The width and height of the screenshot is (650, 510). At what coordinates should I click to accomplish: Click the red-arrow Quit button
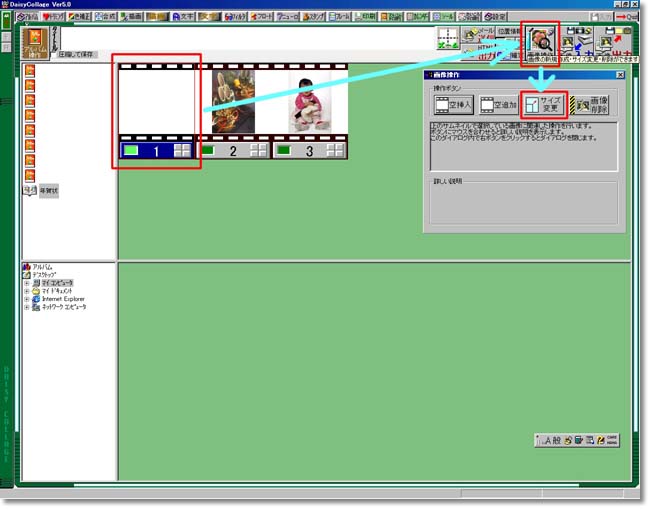coord(626,17)
